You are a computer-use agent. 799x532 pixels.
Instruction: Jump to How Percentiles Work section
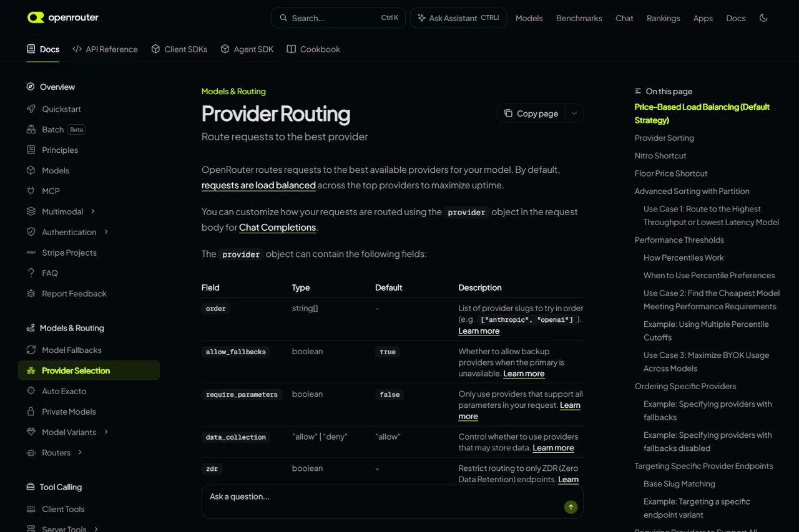684,258
